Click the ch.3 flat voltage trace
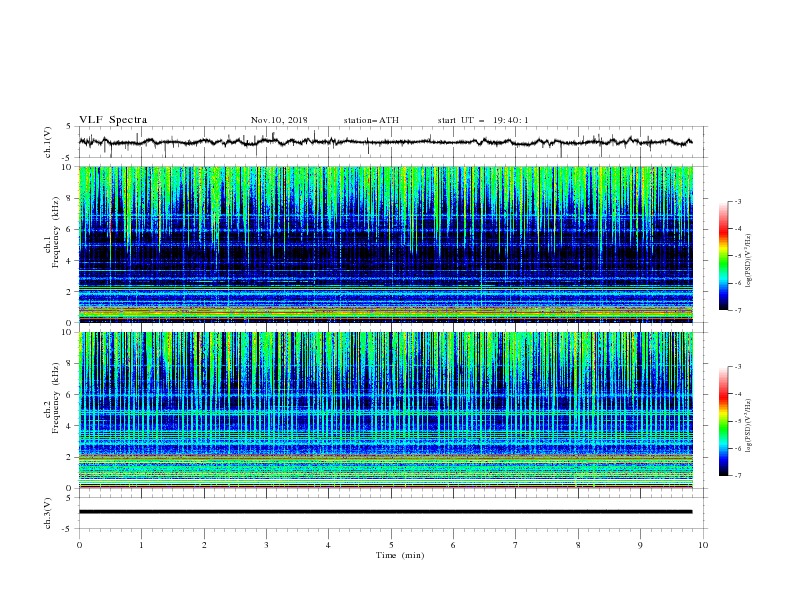 (385, 512)
